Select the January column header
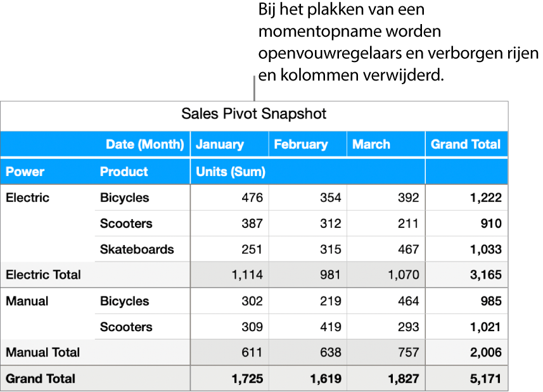The height and width of the screenshot is (392, 543). [x=220, y=144]
